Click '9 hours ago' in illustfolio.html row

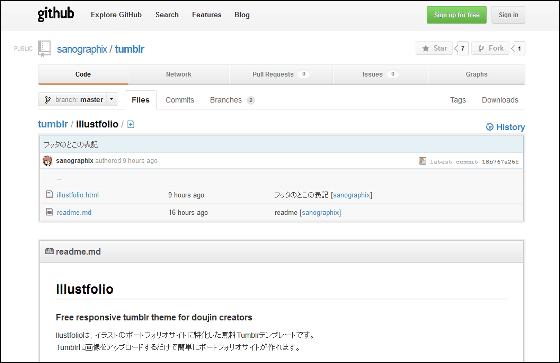coord(186,195)
